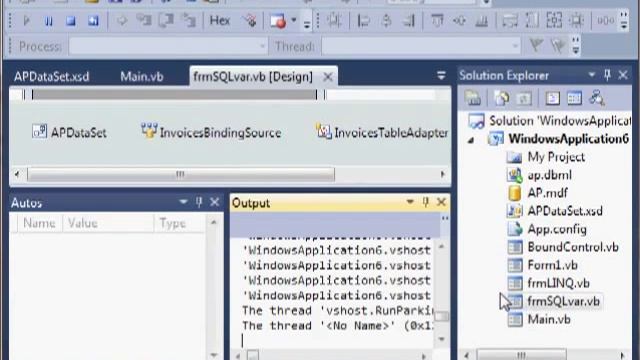Viewport: 640px width, 360px height.
Task: Click the Make Same Size icon
Action: [554, 20]
